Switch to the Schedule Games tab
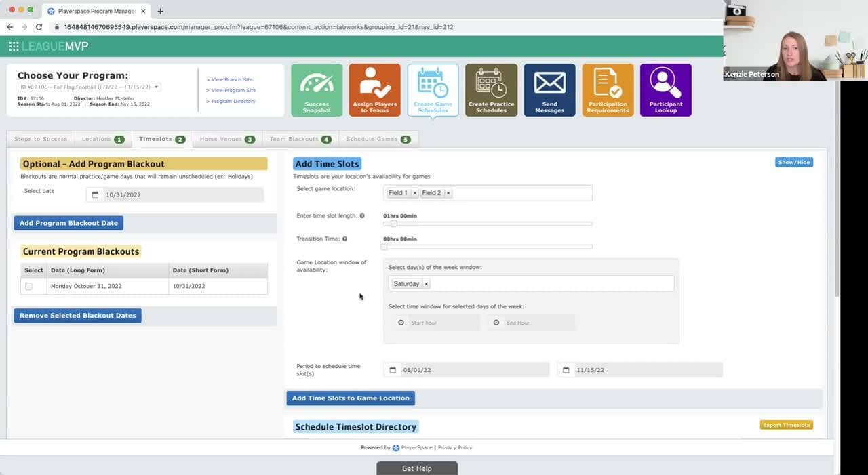The width and height of the screenshot is (868, 475). [378, 139]
